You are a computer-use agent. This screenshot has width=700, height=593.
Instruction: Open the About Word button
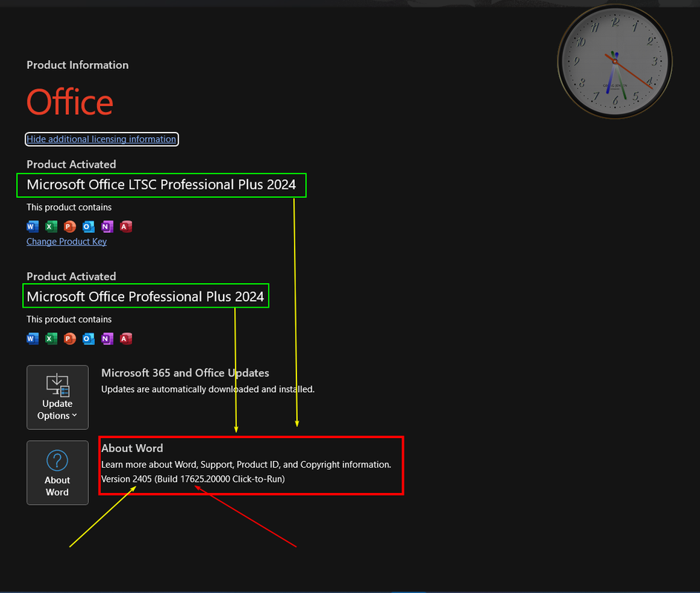pos(58,473)
